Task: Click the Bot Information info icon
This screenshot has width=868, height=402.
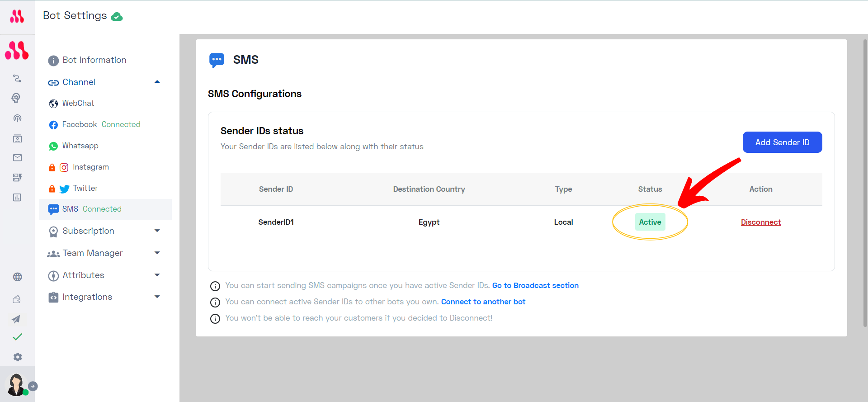Action: pos(53,61)
